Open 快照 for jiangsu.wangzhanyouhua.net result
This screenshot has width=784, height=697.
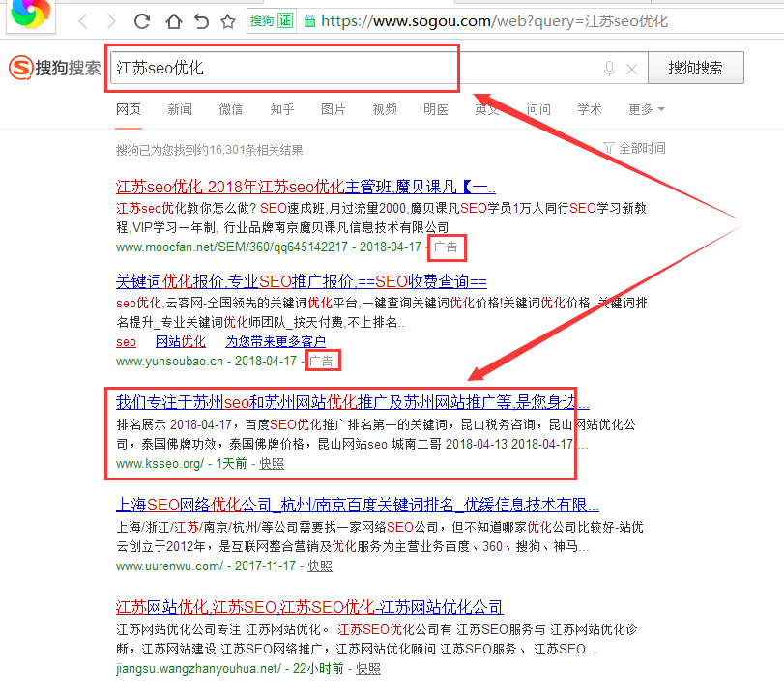(x=368, y=669)
